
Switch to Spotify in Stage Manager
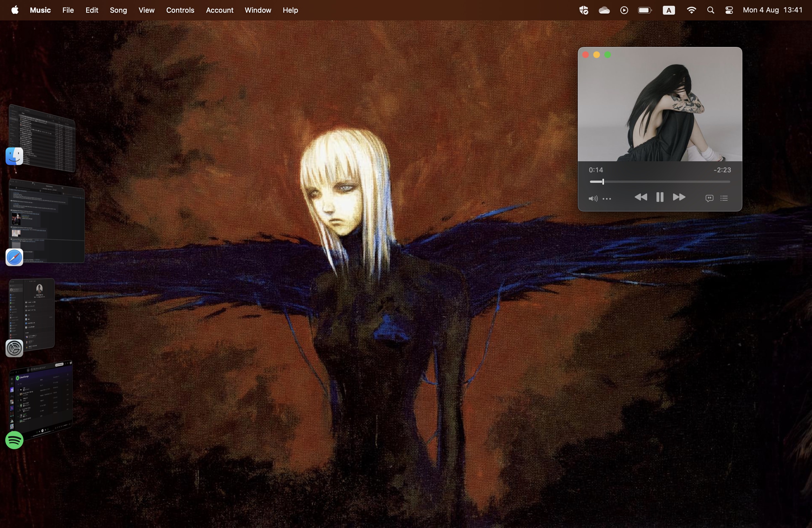coord(14,440)
